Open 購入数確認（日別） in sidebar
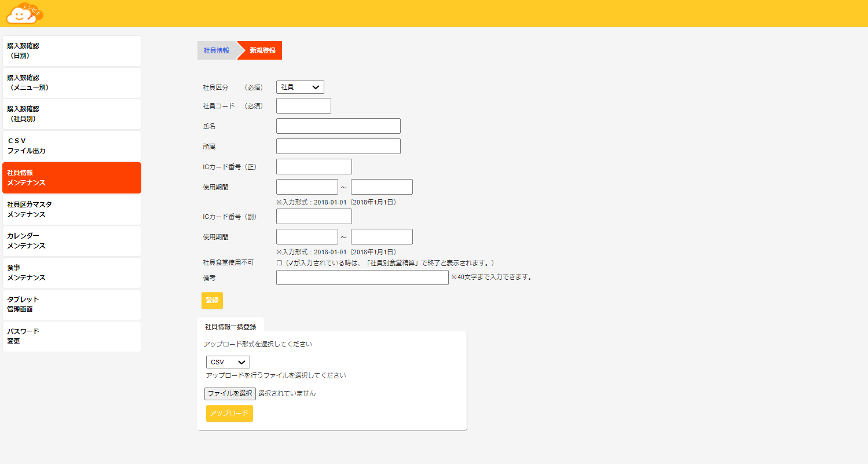The width and height of the screenshot is (868, 464). [71, 51]
